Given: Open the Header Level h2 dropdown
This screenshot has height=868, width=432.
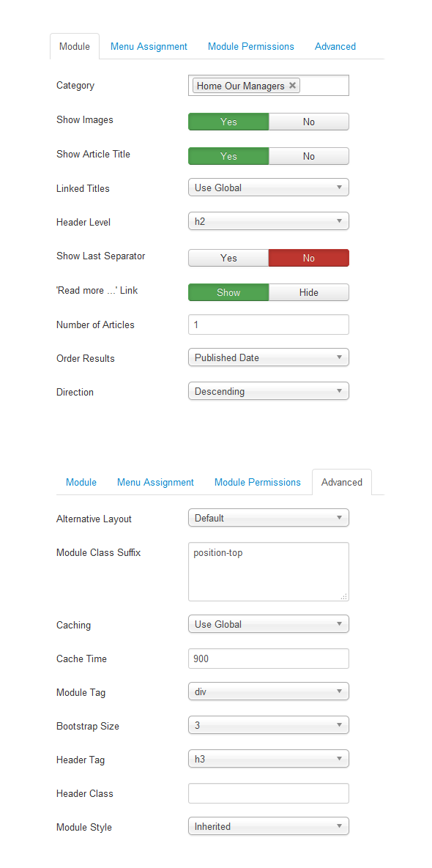Looking at the screenshot, I should tap(269, 221).
